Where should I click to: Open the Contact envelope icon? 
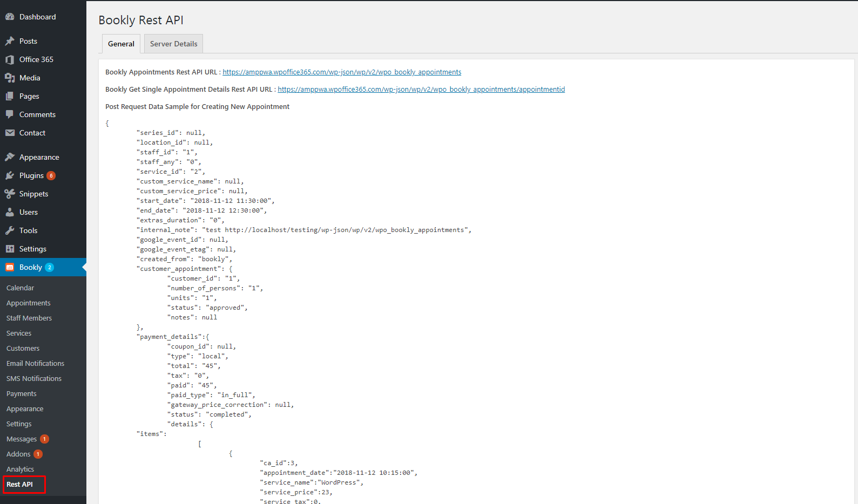[x=10, y=133]
